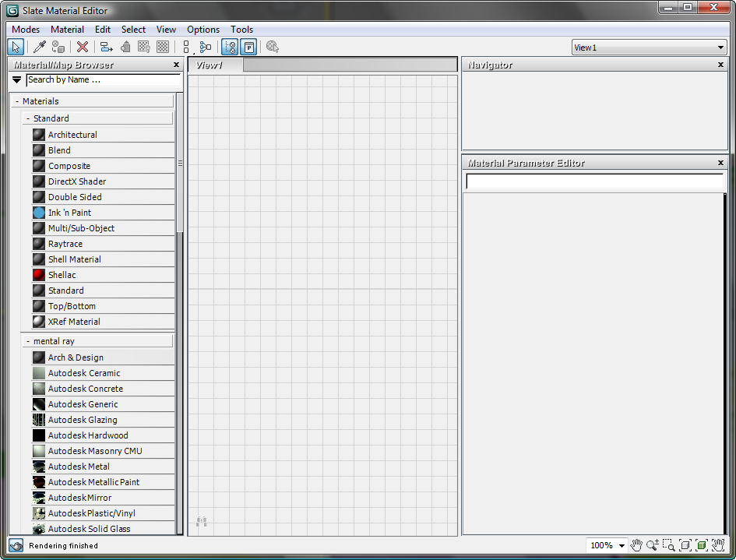The width and height of the screenshot is (736, 560).
Task: Select the Arch & Design material
Action: pos(103,357)
